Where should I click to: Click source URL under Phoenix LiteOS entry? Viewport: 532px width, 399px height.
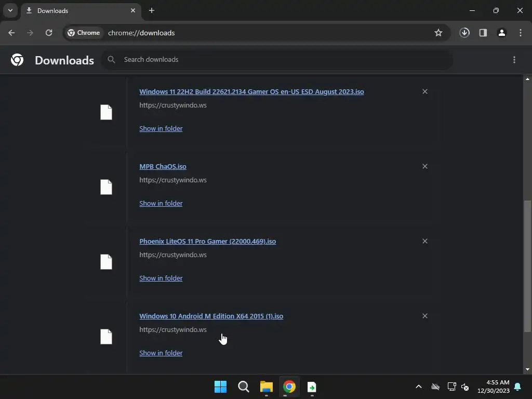173,255
